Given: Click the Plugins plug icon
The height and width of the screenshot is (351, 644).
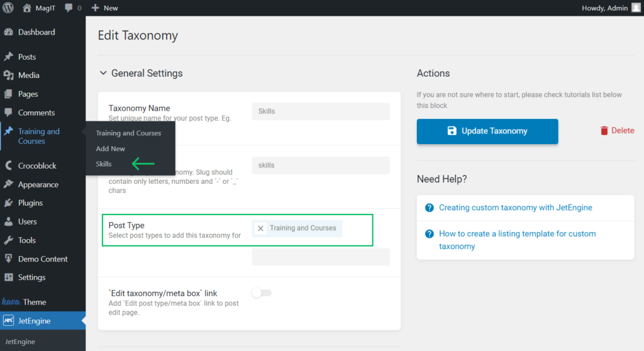Looking at the screenshot, I should point(8,203).
